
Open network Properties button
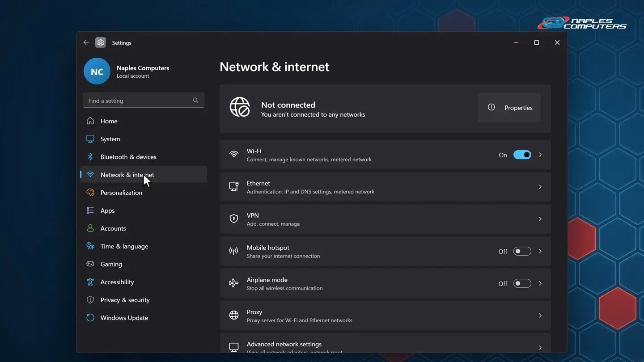click(509, 108)
